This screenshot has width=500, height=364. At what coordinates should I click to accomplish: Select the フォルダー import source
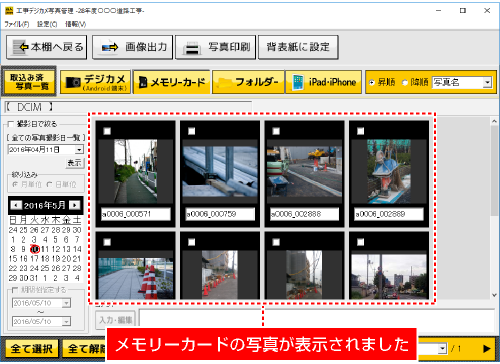click(248, 82)
